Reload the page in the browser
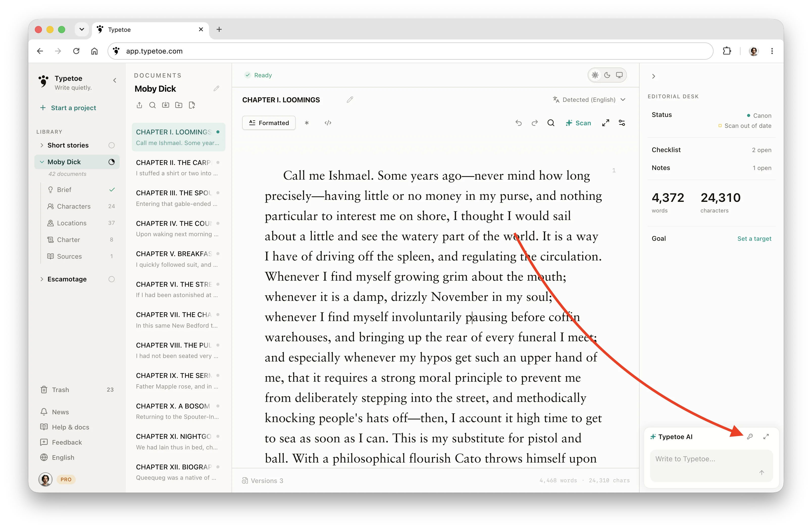Image resolution: width=812 pixels, height=530 pixels. [76, 51]
